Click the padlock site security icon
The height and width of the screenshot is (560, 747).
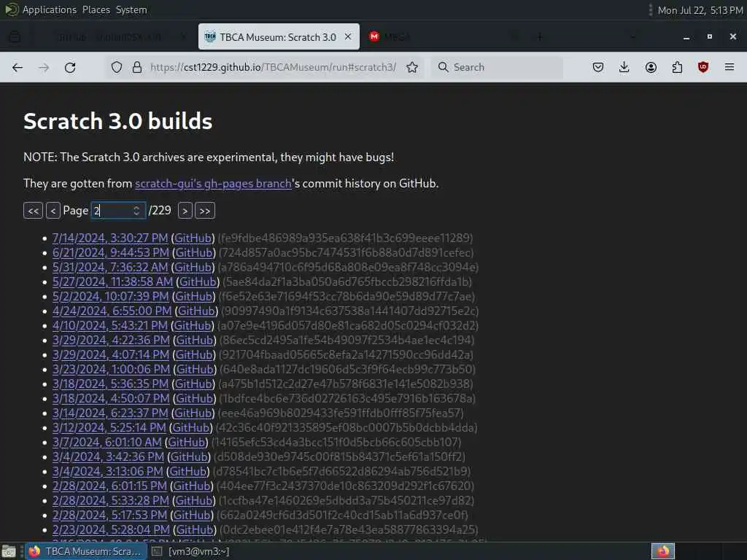(137, 67)
